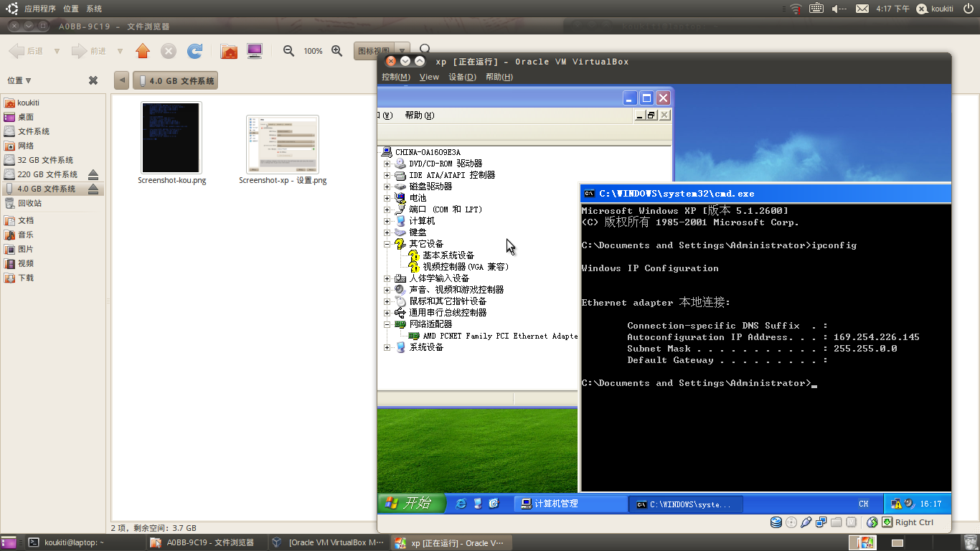The image size is (980, 551).
Task: Toggle the path bar left arrow button
Action: (x=121, y=80)
